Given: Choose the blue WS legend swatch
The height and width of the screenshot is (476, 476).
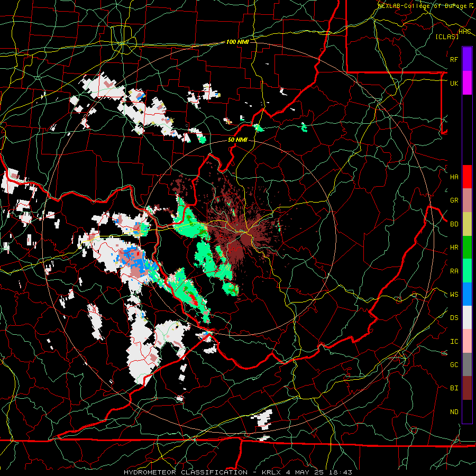Looking at the screenshot, I should click(x=467, y=294).
